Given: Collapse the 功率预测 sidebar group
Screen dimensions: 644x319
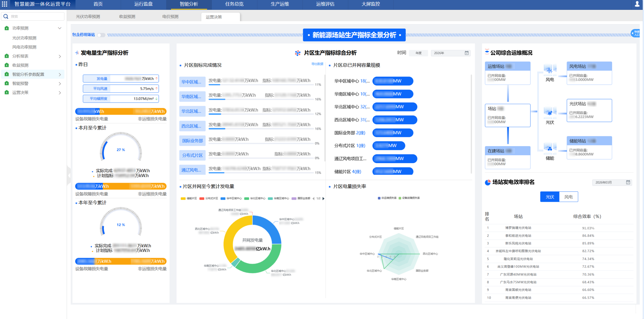Looking at the screenshot, I should click(60, 28).
